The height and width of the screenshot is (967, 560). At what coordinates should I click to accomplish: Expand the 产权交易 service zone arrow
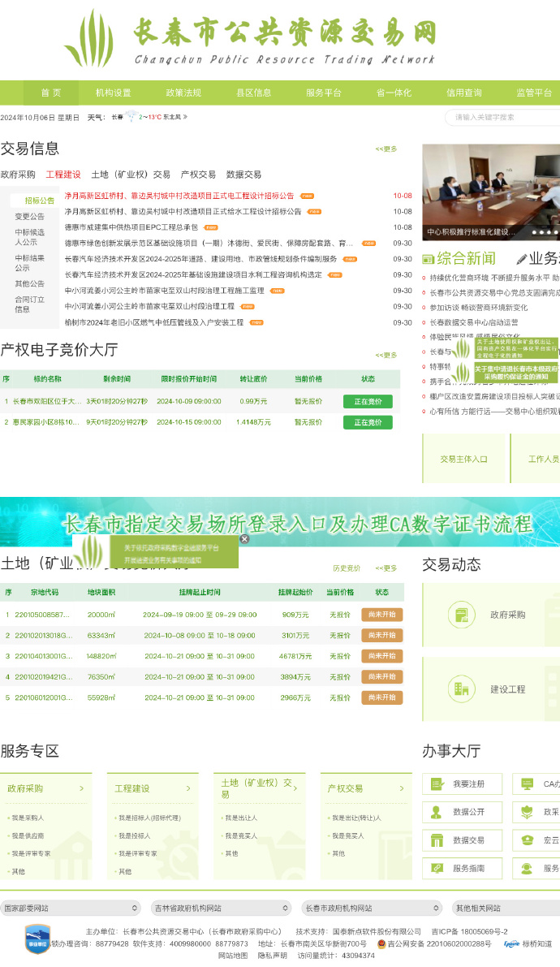(402, 788)
